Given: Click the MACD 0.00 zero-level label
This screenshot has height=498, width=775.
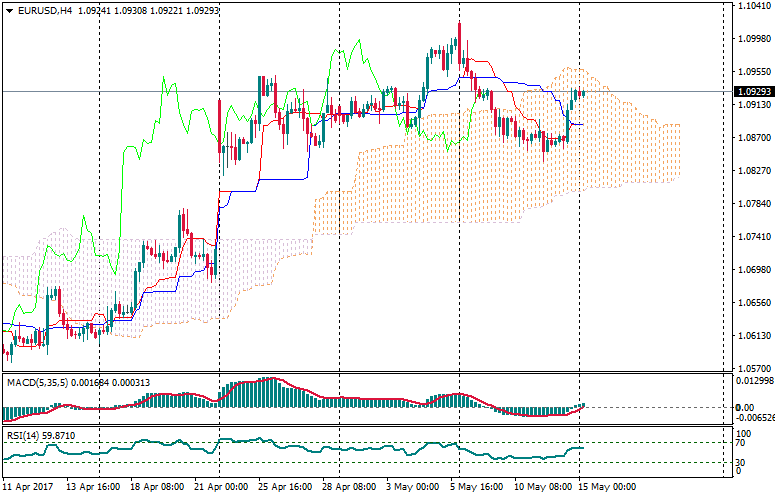Looking at the screenshot, I should [747, 407].
